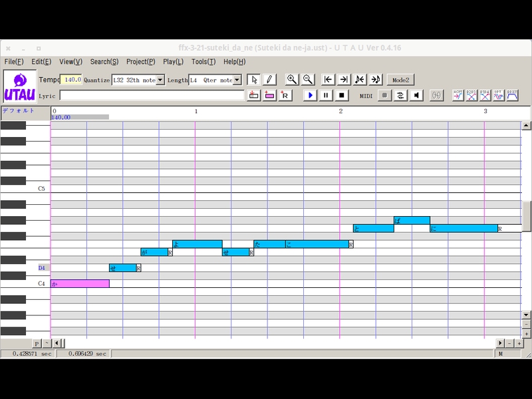This screenshot has height=399, width=532.
Task: Toggle Mode2 editing mode
Action: [x=400, y=80]
